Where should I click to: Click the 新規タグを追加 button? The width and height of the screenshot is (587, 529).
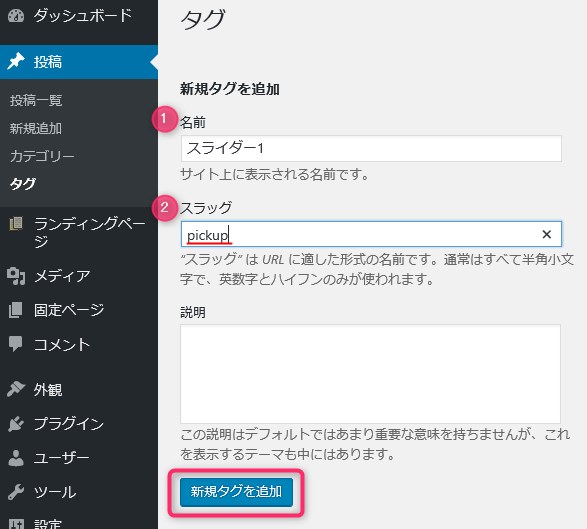236,492
